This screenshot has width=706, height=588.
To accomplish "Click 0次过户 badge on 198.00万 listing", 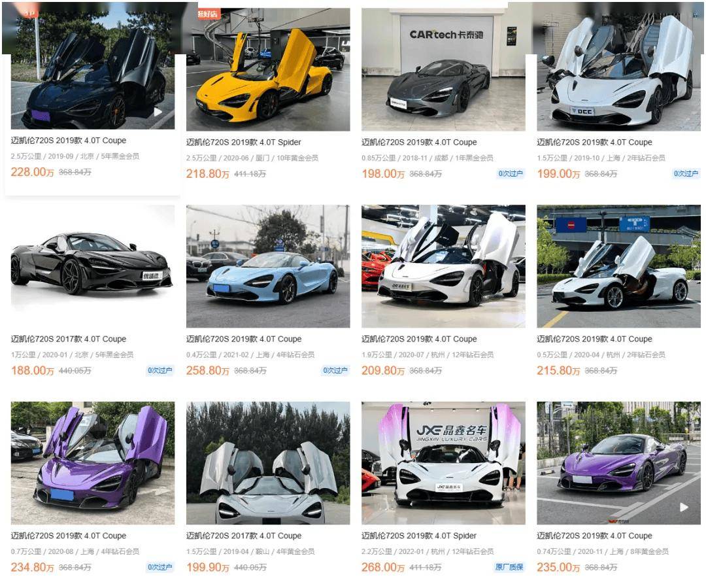I will 511,173.
